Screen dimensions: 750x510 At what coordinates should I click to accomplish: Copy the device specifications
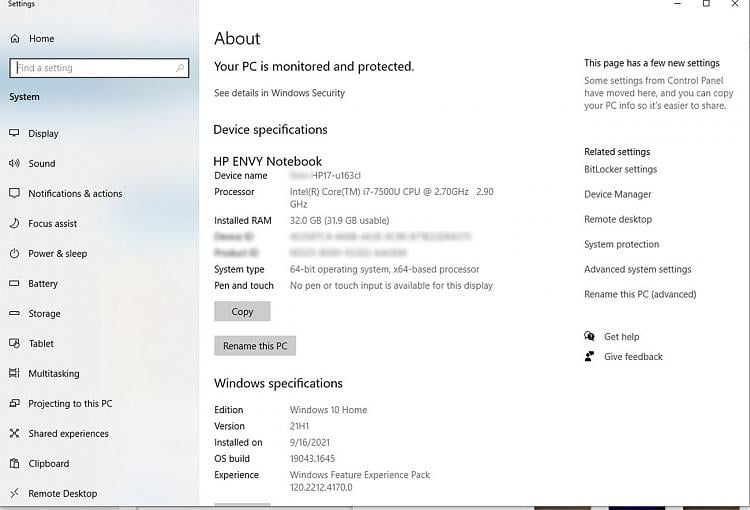[242, 311]
